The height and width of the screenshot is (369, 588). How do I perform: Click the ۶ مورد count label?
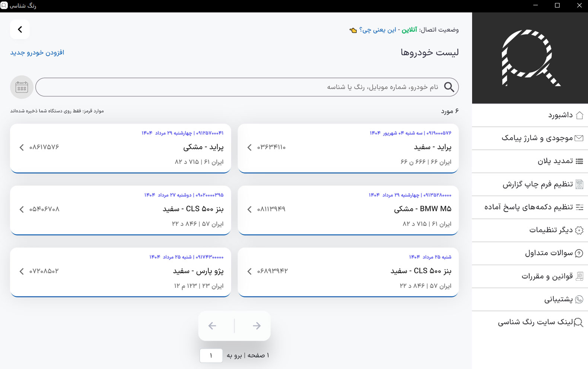pos(450,111)
